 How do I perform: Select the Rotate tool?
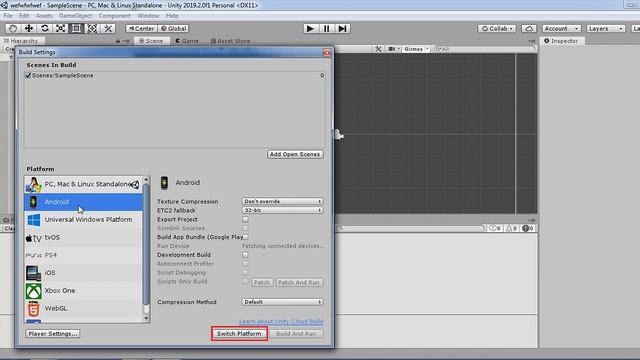point(44,28)
